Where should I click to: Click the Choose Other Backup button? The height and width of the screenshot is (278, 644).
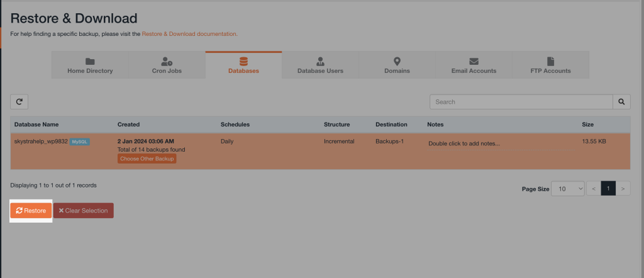147,159
